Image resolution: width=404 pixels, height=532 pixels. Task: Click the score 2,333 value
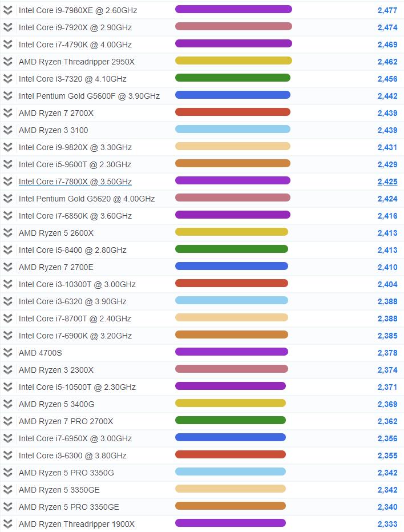click(387, 524)
